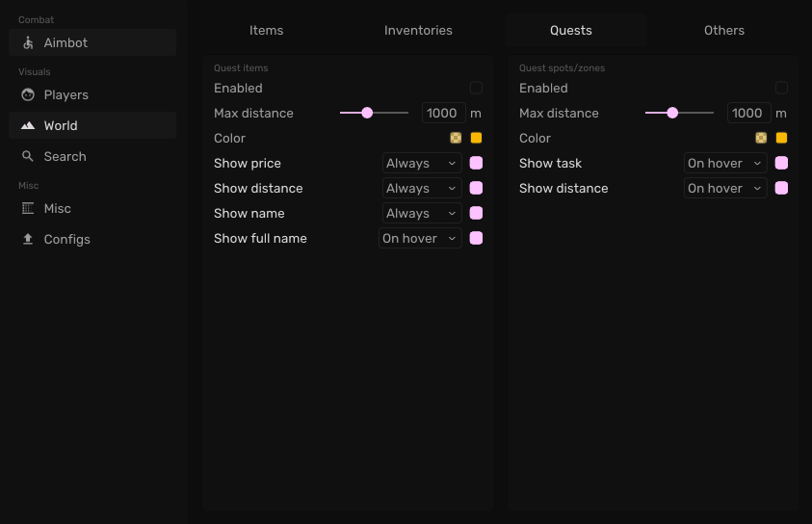
Task: Open the Others tab
Action: pyautogui.click(x=724, y=31)
